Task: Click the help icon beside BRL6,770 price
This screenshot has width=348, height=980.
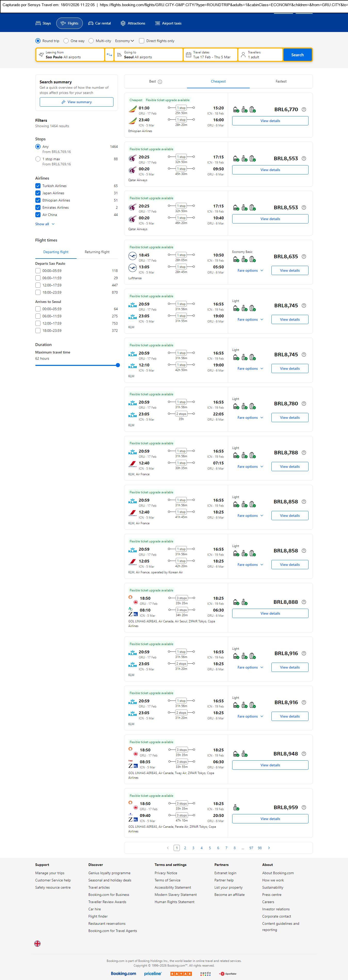Action: click(304, 110)
